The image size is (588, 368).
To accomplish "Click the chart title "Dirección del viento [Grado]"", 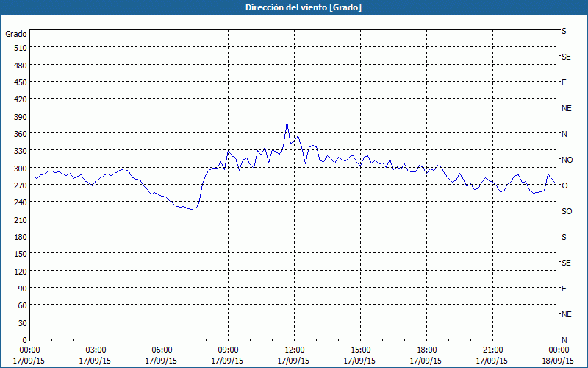I will pos(304,7).
